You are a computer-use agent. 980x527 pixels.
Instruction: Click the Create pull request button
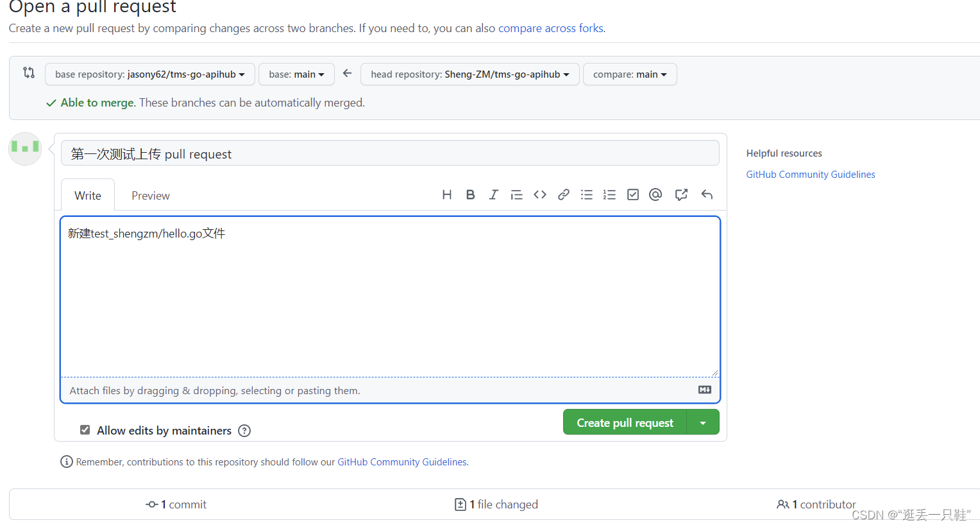click(x=625, y=422)
